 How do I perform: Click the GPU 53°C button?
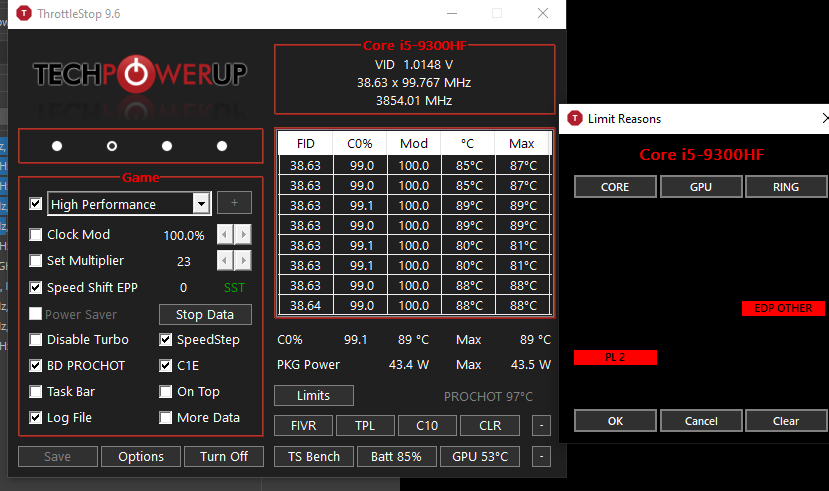pos(480,457)
